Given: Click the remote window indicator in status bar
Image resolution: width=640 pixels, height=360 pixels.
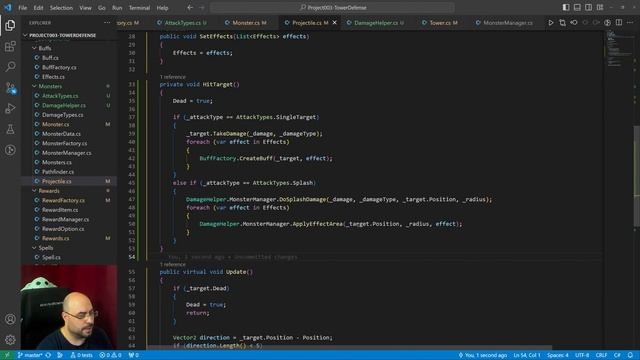Looking at the screenshot, I should 7,355.
